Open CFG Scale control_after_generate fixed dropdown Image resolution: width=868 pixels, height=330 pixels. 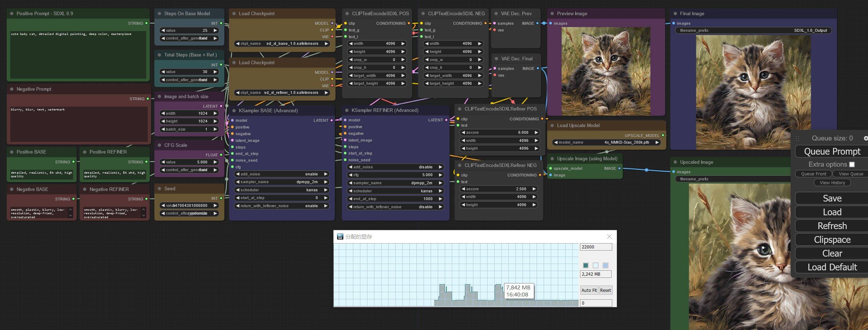click(189, 170)
